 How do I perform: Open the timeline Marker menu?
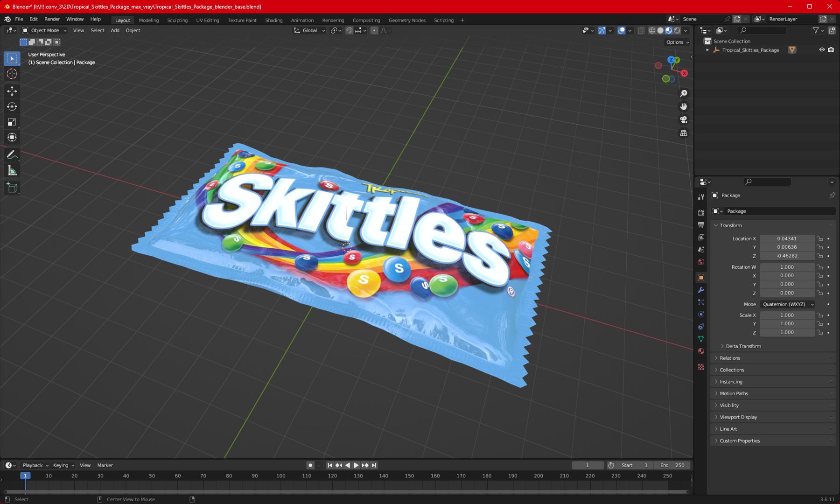[x=105, y=465]
